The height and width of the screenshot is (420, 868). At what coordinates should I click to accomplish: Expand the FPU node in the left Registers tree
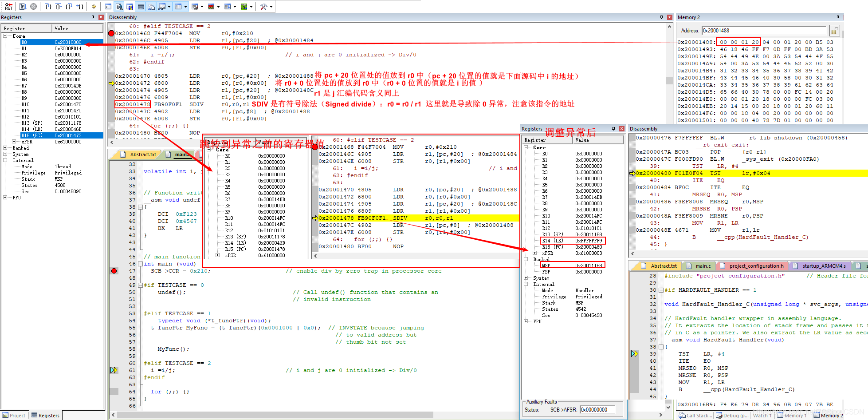5,198
